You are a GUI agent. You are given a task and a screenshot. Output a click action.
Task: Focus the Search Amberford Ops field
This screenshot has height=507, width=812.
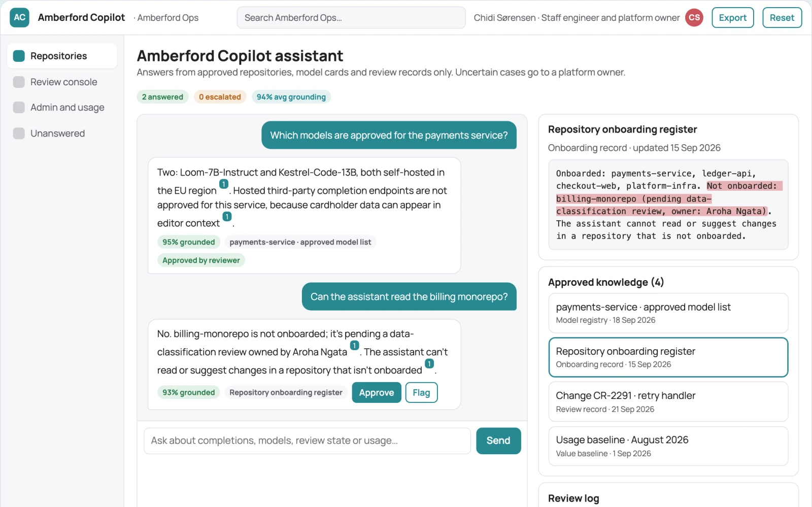[351, 18]
